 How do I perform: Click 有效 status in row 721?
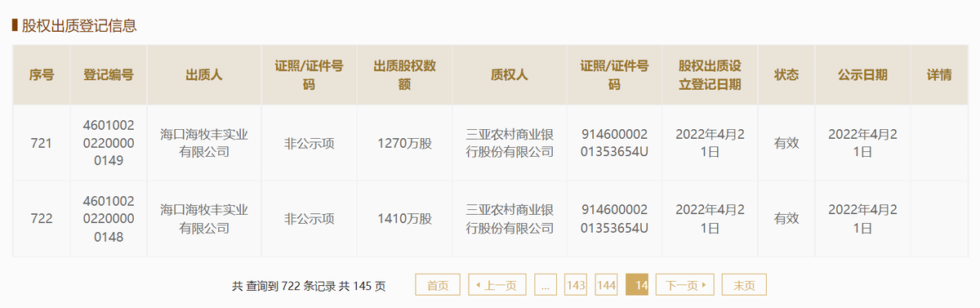click(x=786, y=143)
